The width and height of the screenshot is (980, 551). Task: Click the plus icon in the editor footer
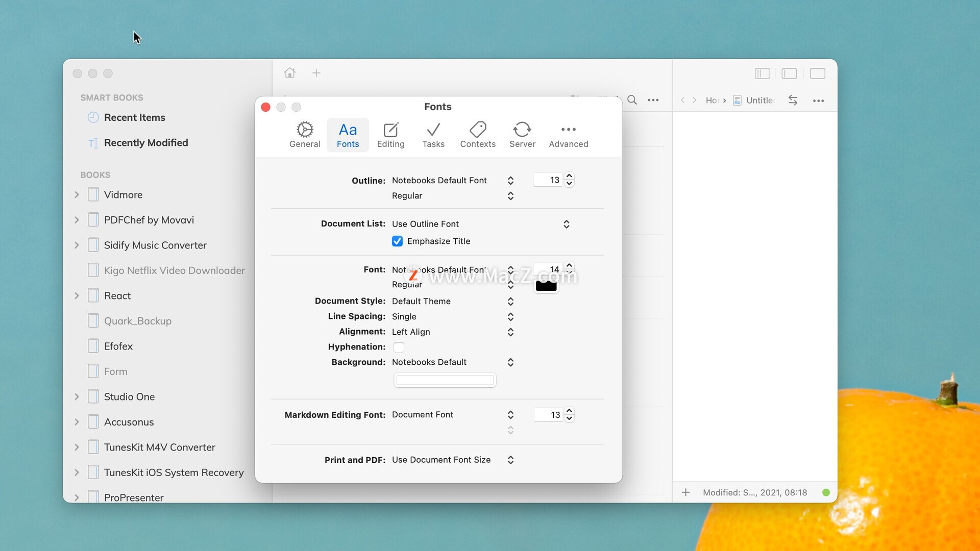pyautogui.click(x=686, y=492)
